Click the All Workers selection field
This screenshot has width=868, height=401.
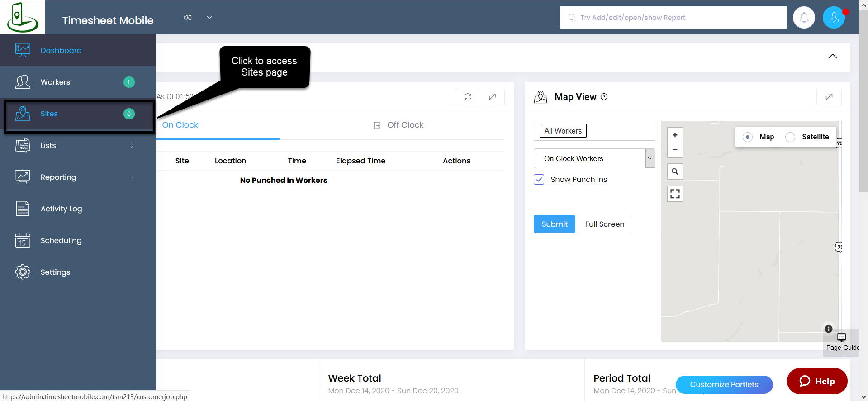click(x=594, y=131)
